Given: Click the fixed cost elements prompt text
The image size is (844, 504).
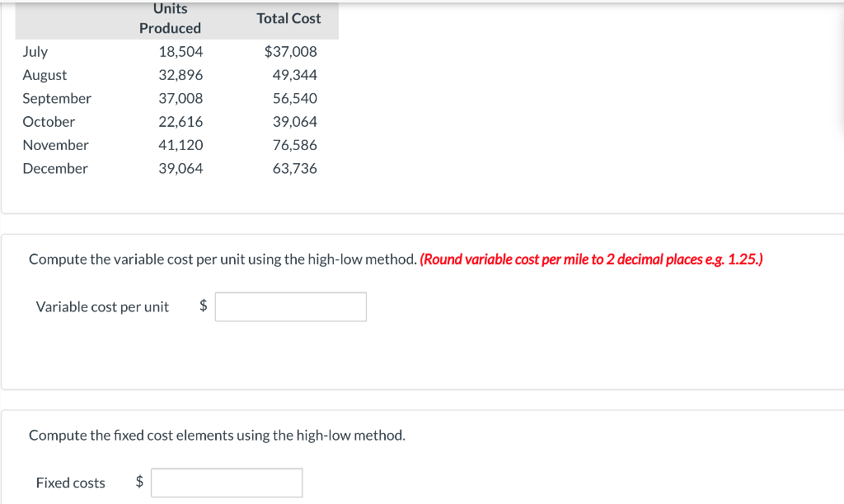Looking at the screenshot, I should [216, 436].
